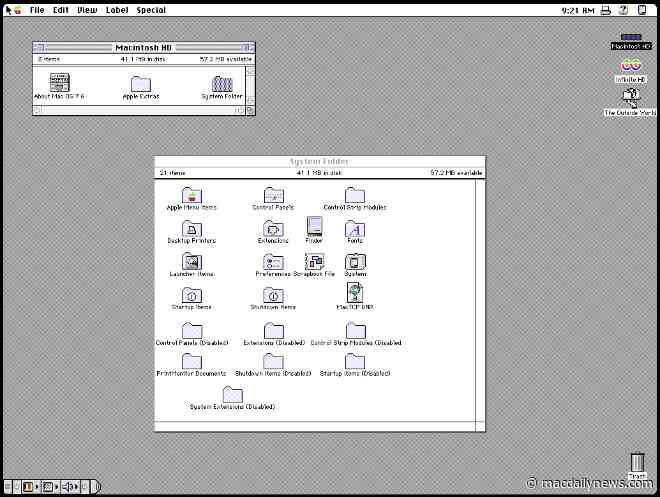The image size is (660, 497).
Task: Click Macintosh HD window left scroll arrow
Action: pos(37,110)
